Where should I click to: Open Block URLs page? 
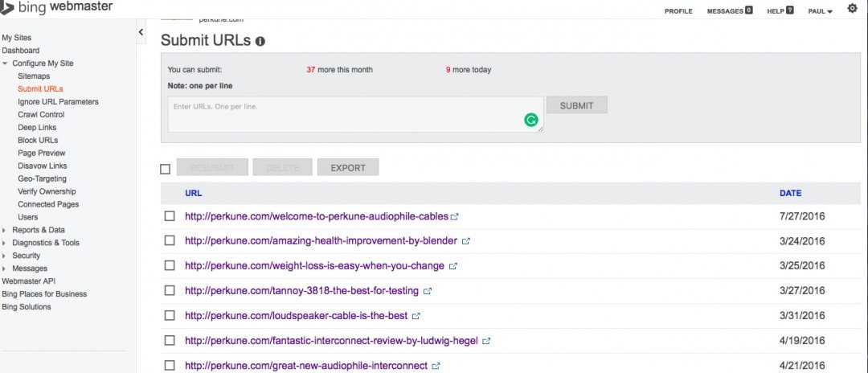[38, 140]
